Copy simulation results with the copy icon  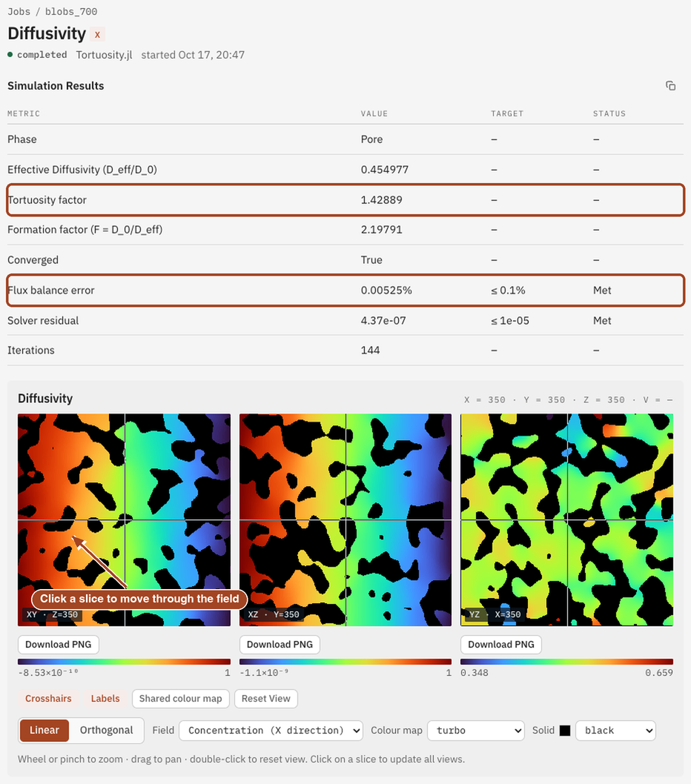coord(670,86)
